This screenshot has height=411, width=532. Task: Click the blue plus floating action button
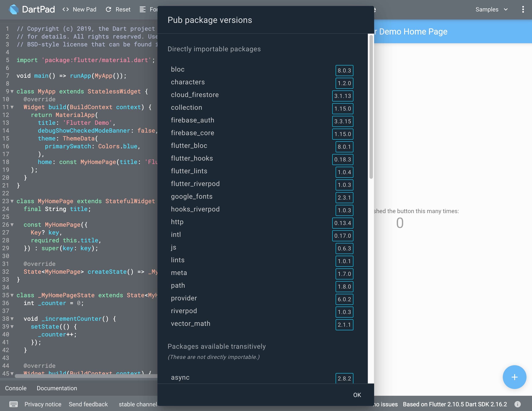pyautogui.click(x=514, y=377)
